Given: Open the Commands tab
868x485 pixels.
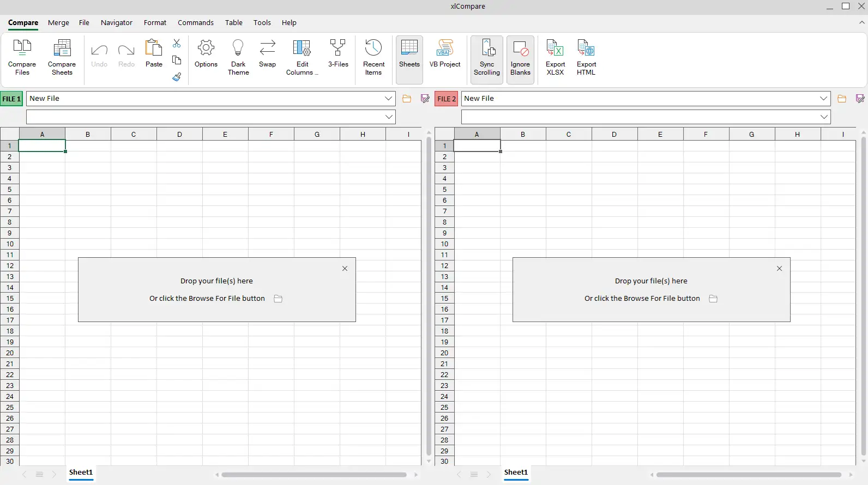Looking at the screenshot, I should coord(196,22).
